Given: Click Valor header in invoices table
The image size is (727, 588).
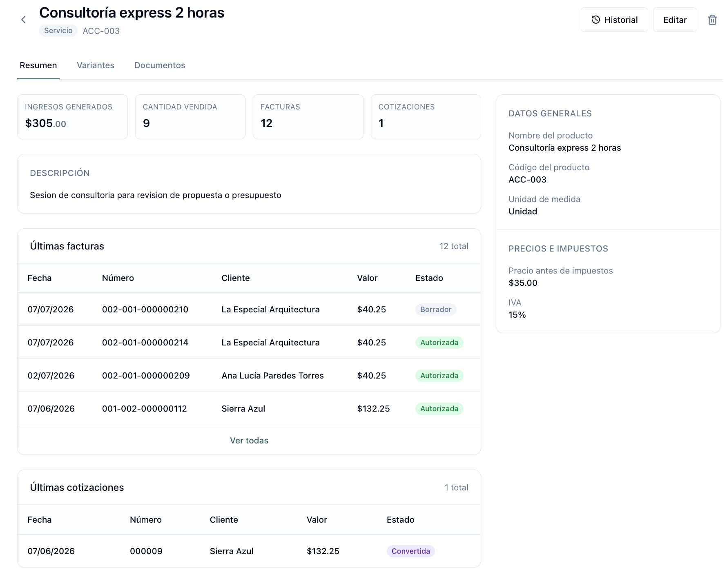Looking at the screenshot, I should [x=367, y=278].
